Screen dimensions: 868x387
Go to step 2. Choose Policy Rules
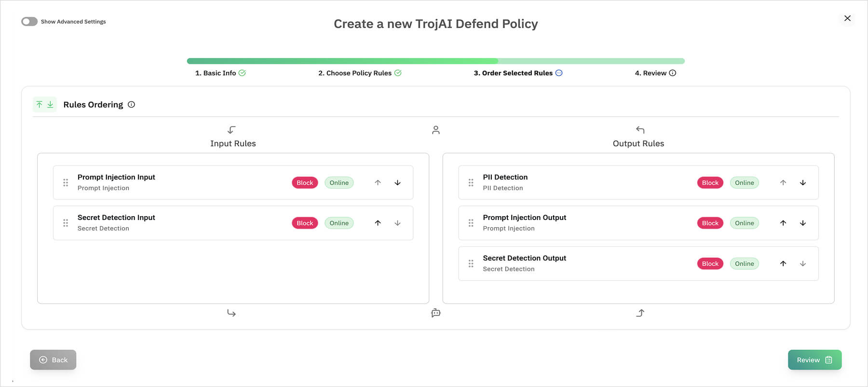coord(355,73)
